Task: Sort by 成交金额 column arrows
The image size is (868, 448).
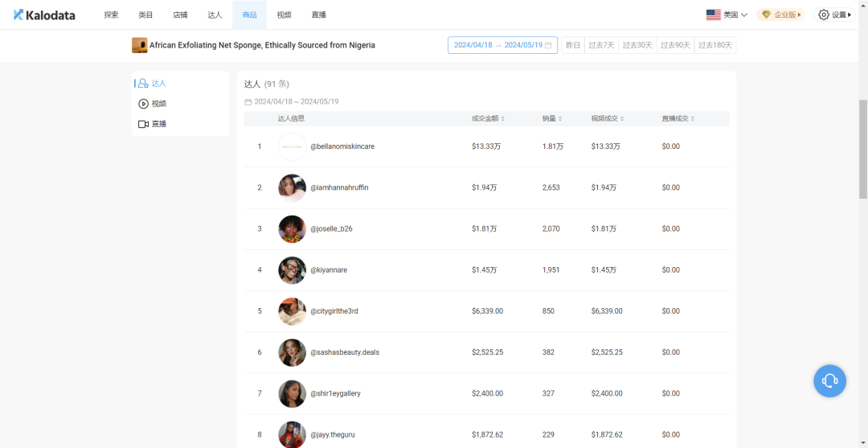Action: click(502, 119)
